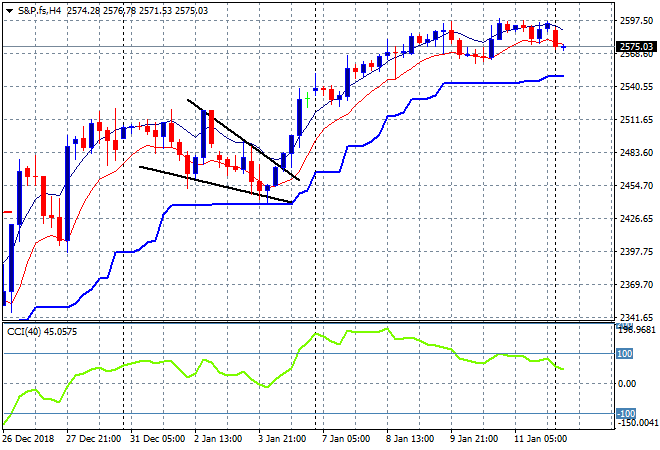Select the 7 Jan 05:00 time label
Screen dimensions: 660x450
tap(346, 439)
